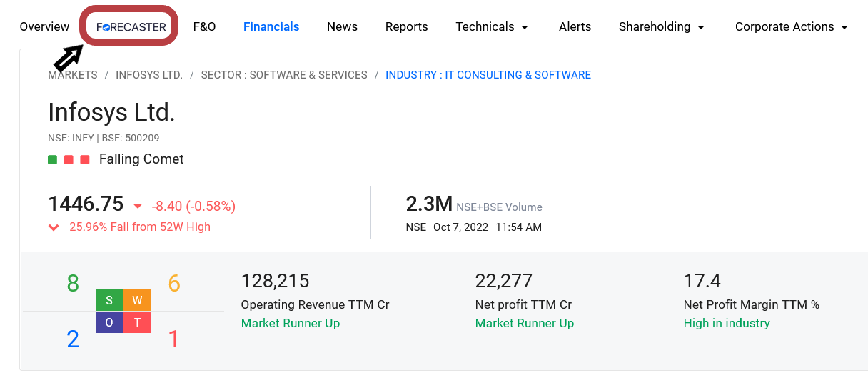This screenshot has height=378, width=868.
Task: Select the threats count 1
Action: click(x=173, y=339)
